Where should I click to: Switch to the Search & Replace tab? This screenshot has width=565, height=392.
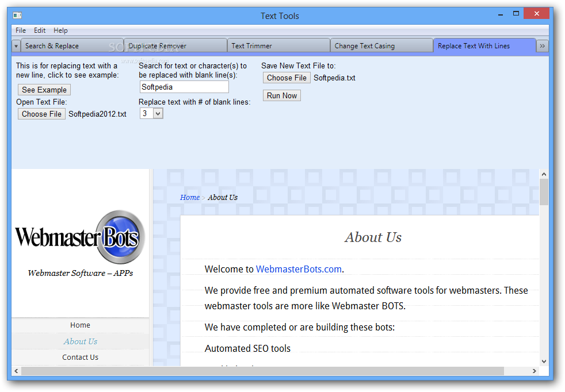coord(72,46)
